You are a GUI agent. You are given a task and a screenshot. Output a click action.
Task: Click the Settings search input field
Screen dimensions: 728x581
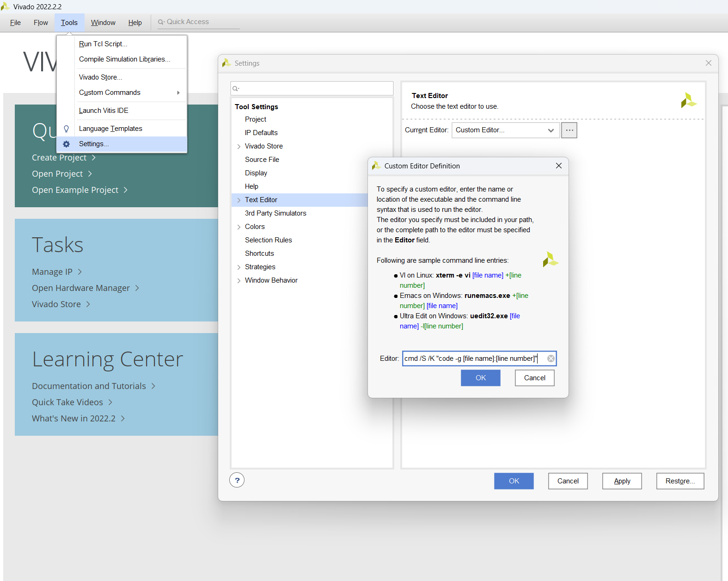312,88
